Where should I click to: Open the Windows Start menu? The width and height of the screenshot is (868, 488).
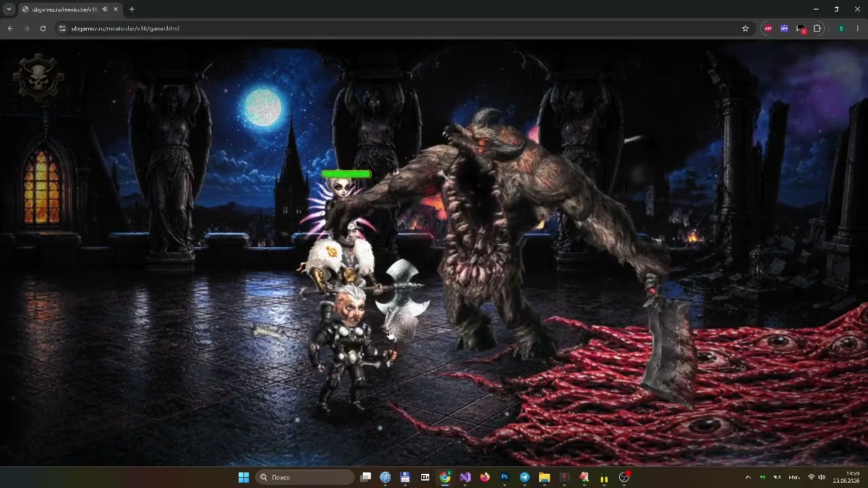pos(243,477)
